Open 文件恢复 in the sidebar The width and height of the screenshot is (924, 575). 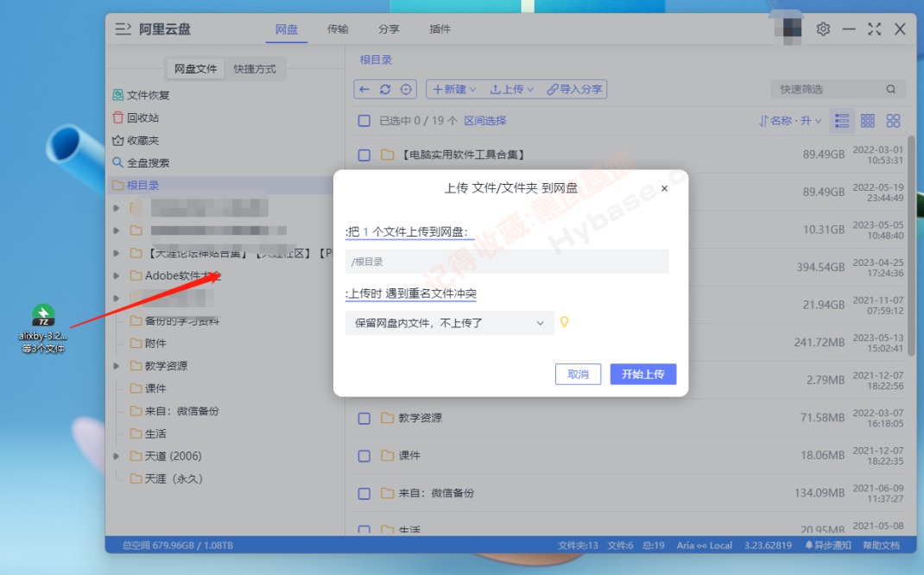point(141,95)
